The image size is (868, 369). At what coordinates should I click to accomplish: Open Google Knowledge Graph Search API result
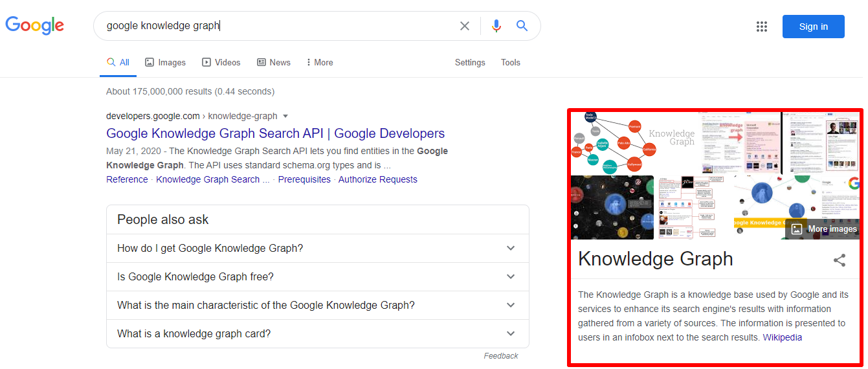tap(276, 133)
